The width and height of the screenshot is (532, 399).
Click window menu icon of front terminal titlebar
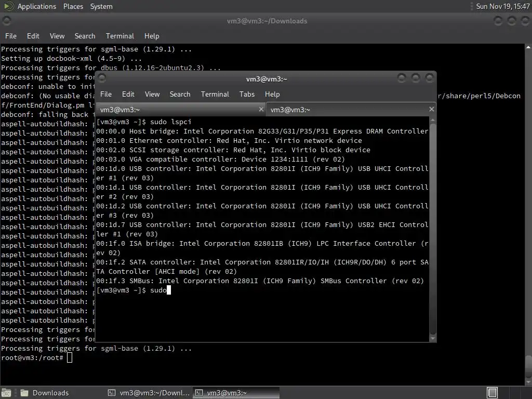pos(102,78)
